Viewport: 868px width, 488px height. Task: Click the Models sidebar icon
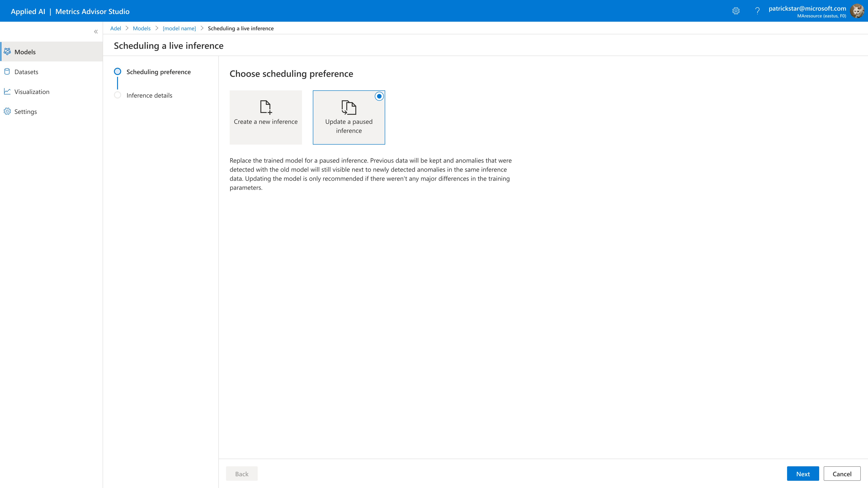[7, 52]
